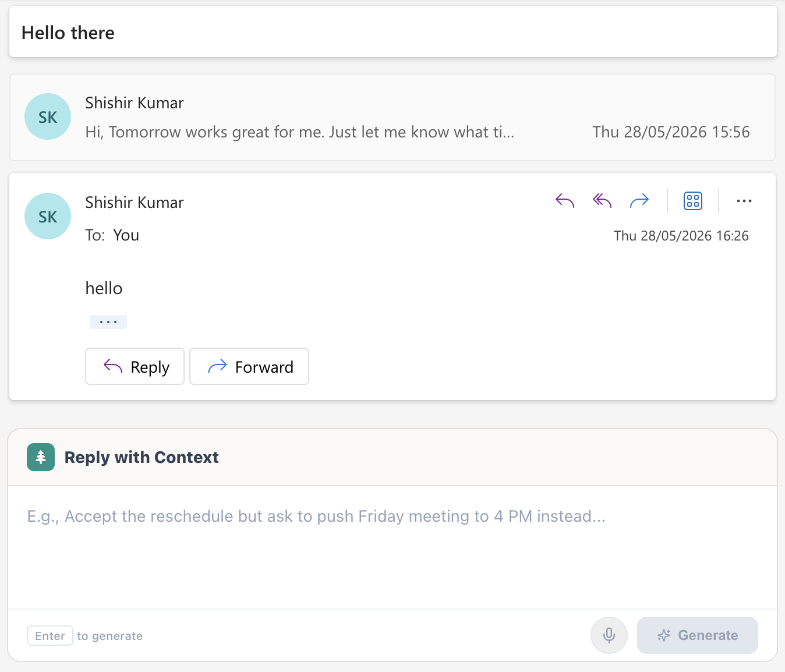Open the more actions ellipsis menu
This screenshot has width=785, height=672.
(744, 201)
